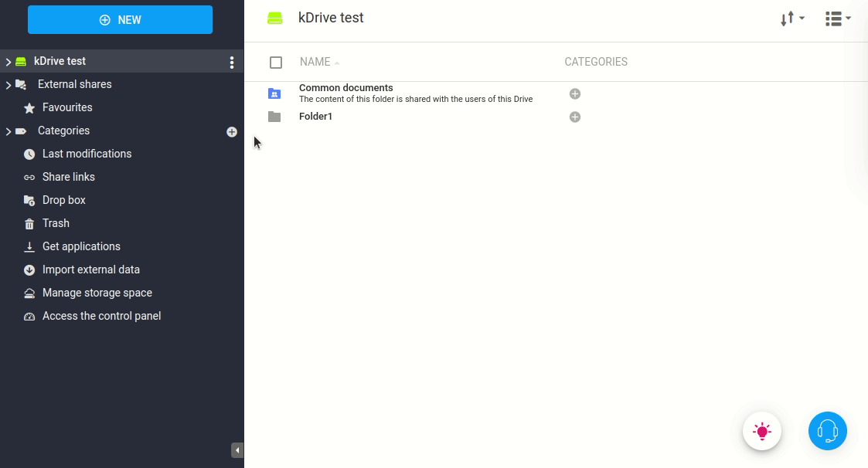Open the Share links section
868x468 pixels.
(x=68, y=177)
